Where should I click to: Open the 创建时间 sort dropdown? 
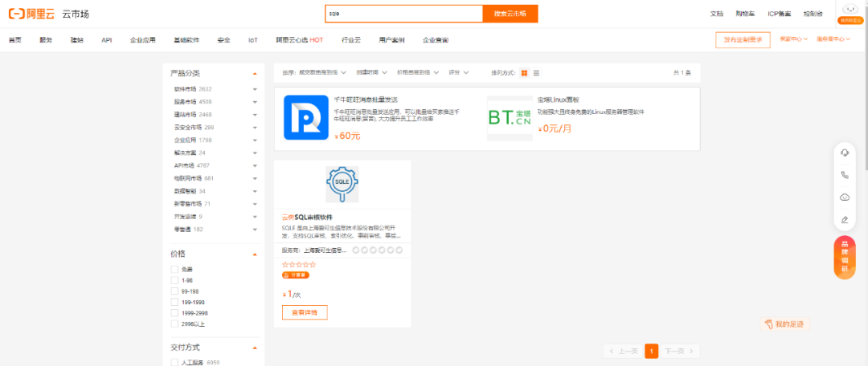tap(371, 72)
